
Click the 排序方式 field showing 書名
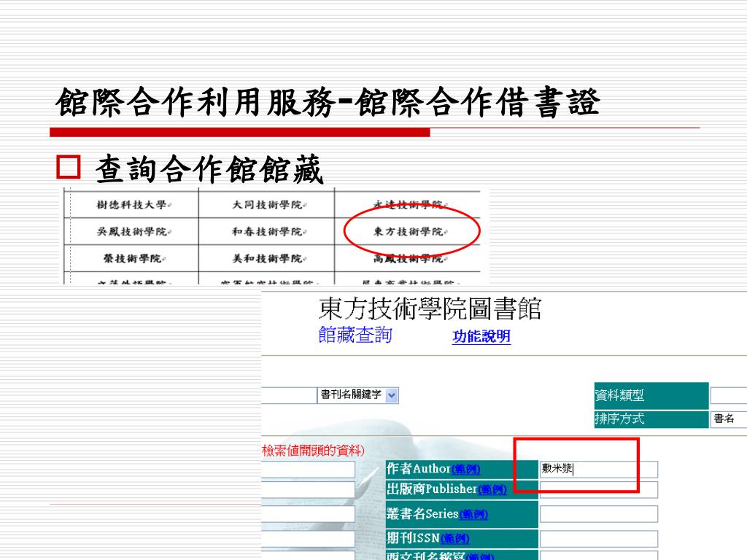pyautogui.click(x=729, y=419)
